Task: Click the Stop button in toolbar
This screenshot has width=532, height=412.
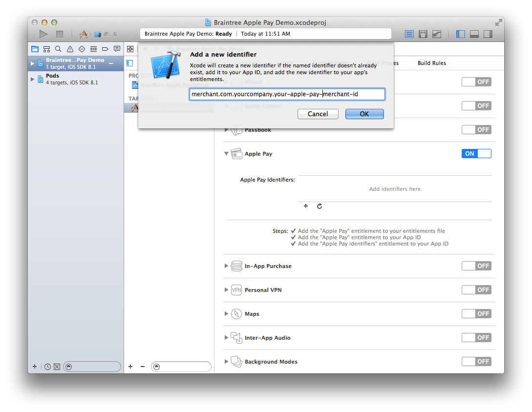Action: [60, 34]
